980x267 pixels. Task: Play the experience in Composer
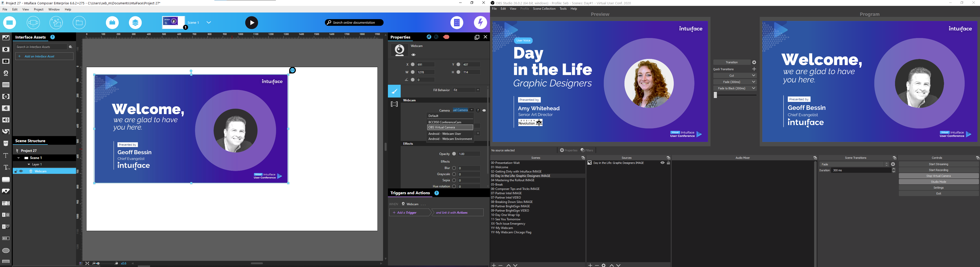tap(251, 23)
